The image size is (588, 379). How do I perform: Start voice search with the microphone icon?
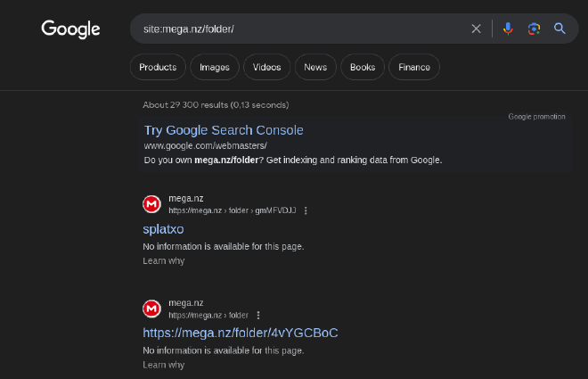pyautogui.click(x=508, y=29)
